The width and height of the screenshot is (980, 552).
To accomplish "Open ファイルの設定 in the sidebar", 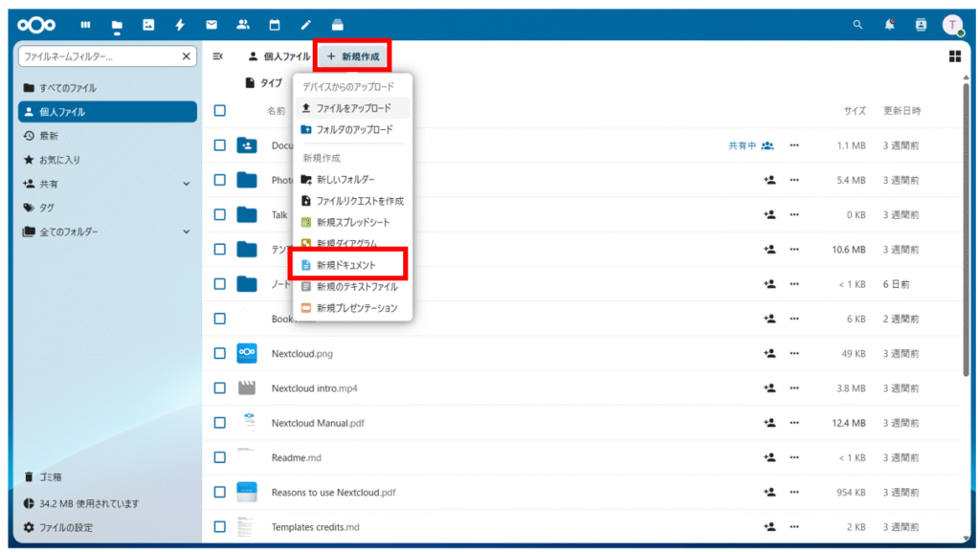I will point(65,527).
